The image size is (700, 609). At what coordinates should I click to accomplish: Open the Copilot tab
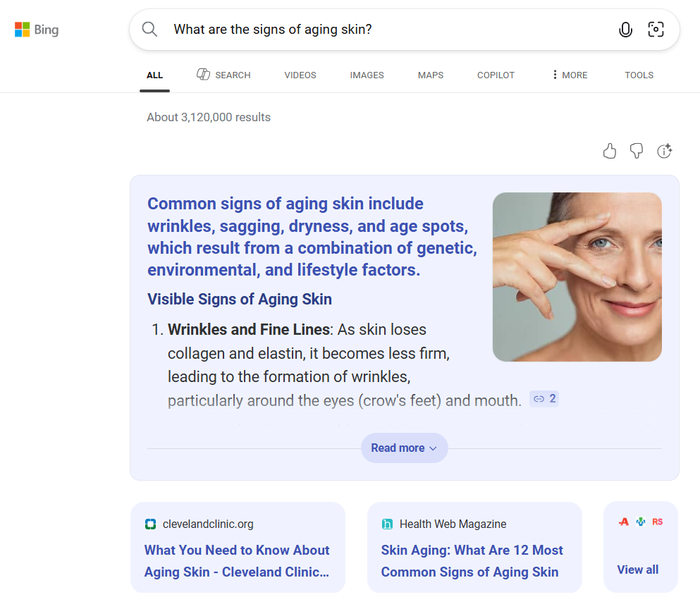point(496,75)
